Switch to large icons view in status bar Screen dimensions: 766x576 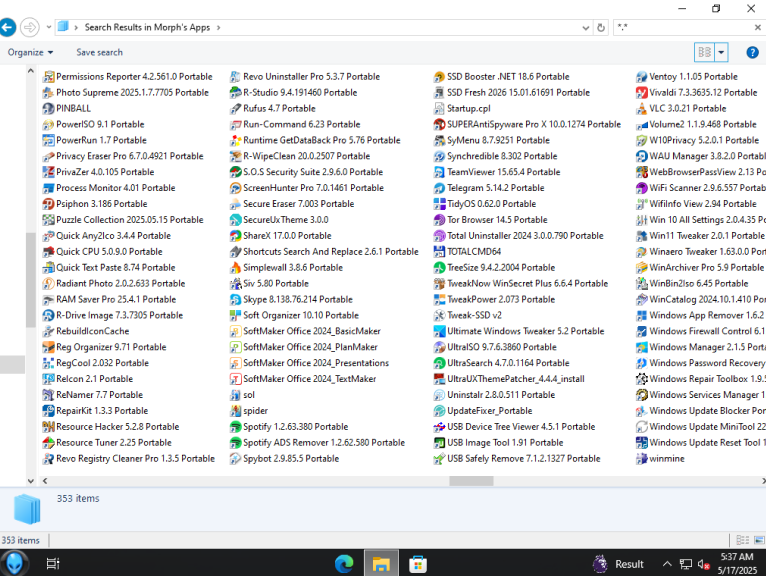click(759, 540)
